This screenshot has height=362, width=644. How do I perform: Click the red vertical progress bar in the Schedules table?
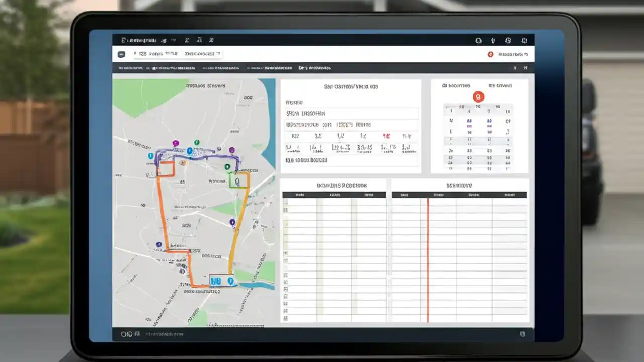click(427, 256)
